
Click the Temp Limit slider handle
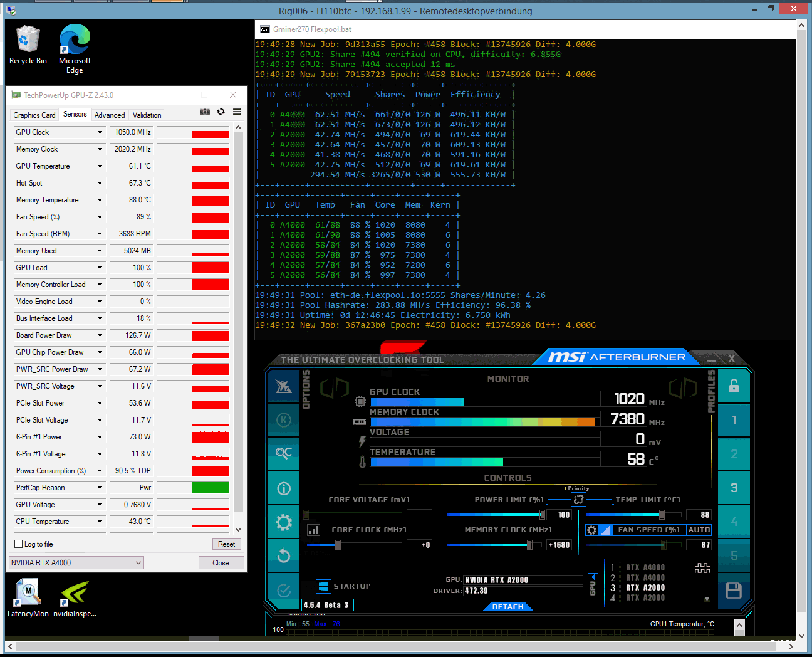coord(662,515)
